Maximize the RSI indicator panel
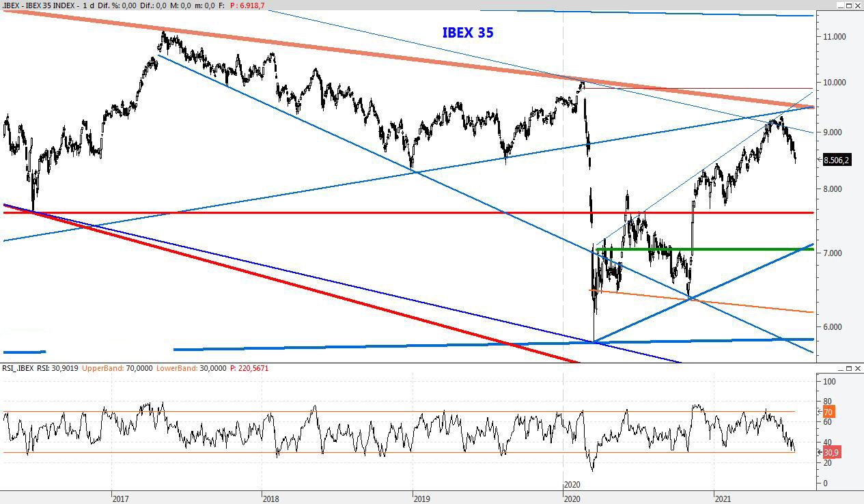Viewport: 864px width, 504px height. point(848,369)
